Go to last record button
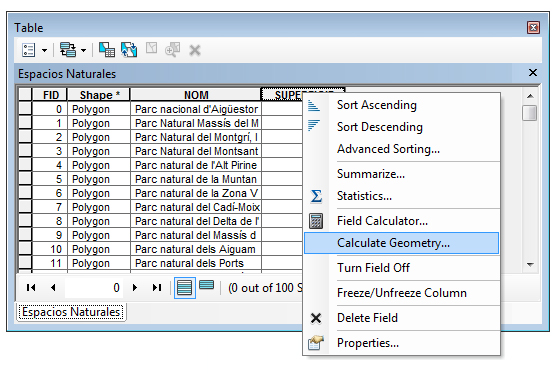Viewport: 554px width, 374px height. (x=157, y=287)
